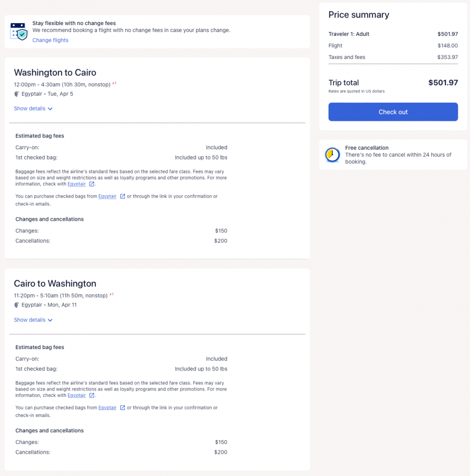Click the Price summary heading
Image resolution: width=470 pixels, height=476 pixels.
[359, 15]
